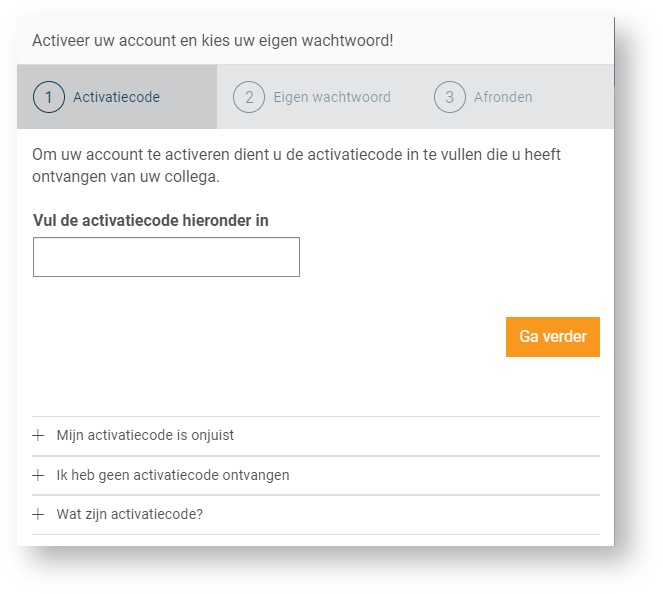The width and height of the screenshot is (663, 594).
Task: Switch to the 'Eigen wachtwoord' step
Action: [x=332, y=97]
